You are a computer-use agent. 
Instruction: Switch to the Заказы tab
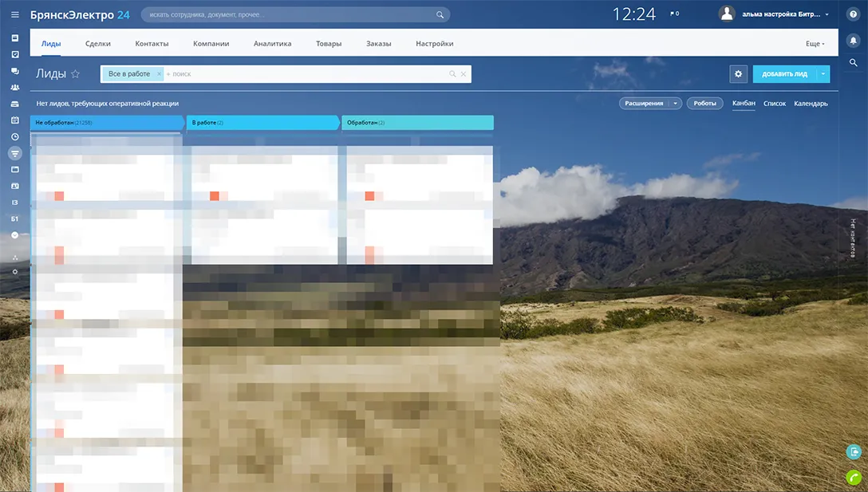(379, 44)
